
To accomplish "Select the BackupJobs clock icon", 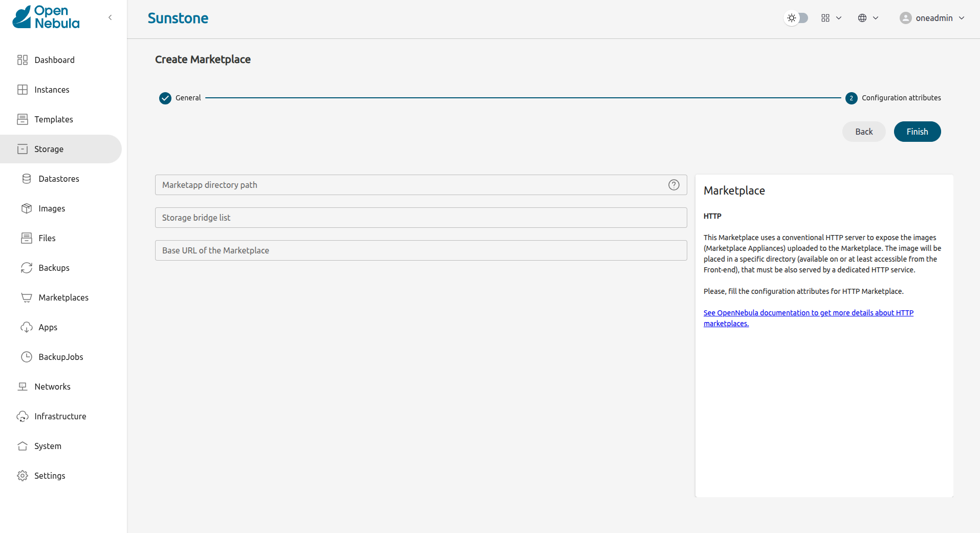I will 27,357.
